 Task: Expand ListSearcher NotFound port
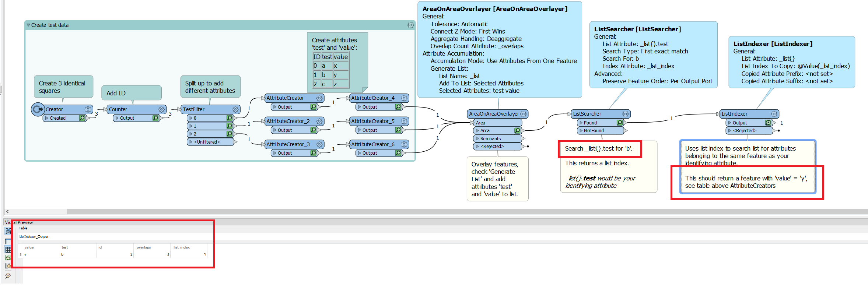(581, 130)
